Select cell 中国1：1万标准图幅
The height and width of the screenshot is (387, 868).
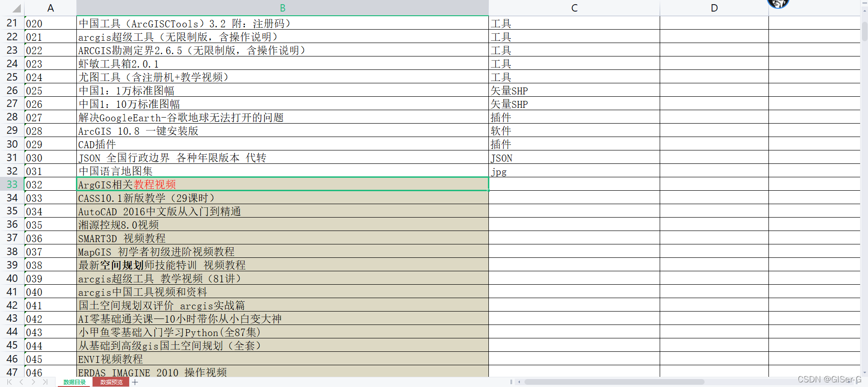(x=282, y=90)
